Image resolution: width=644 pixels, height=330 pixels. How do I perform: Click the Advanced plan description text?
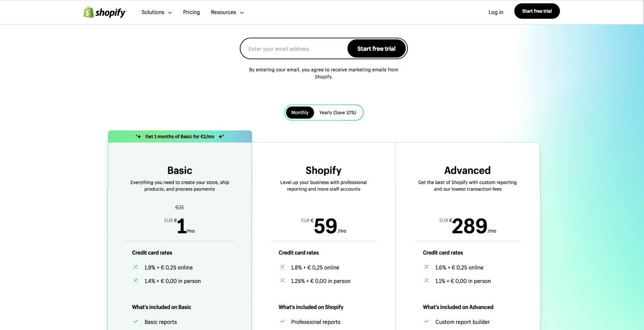tap(467, 186)
